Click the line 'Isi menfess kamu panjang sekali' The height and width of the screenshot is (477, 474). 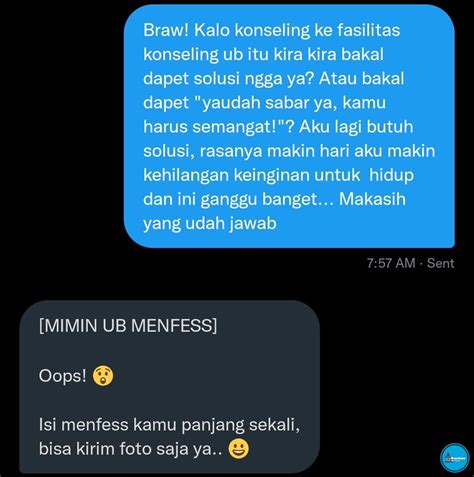[169, 425]
